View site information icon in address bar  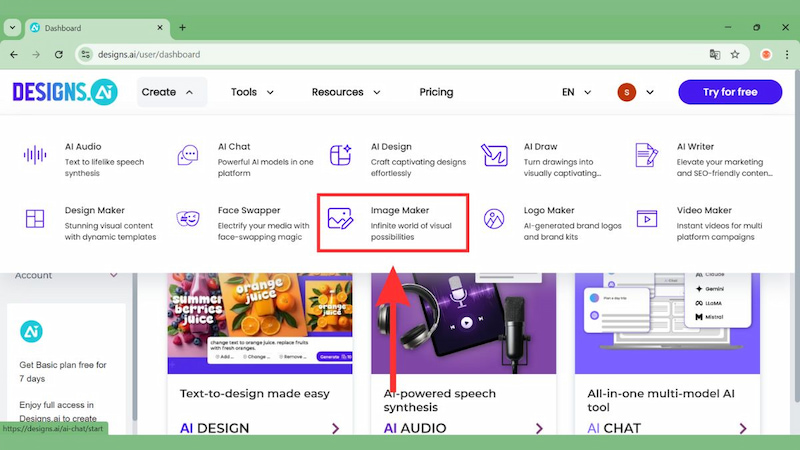click(86, 54)
